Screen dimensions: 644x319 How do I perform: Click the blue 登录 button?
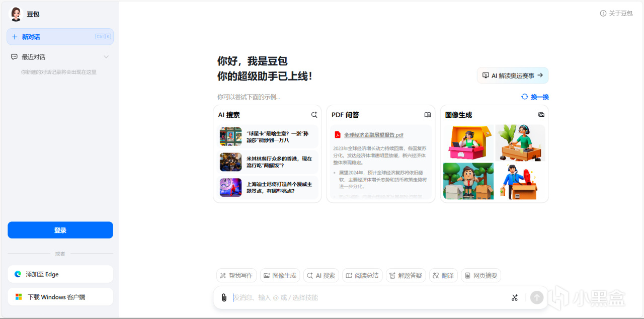(x=60, y=230)
